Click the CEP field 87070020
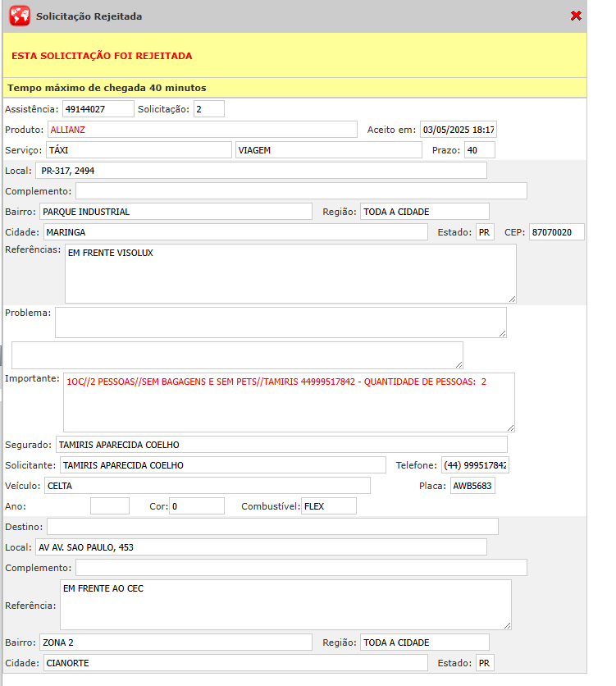This screenshot has width=616, height=686. 556,232
